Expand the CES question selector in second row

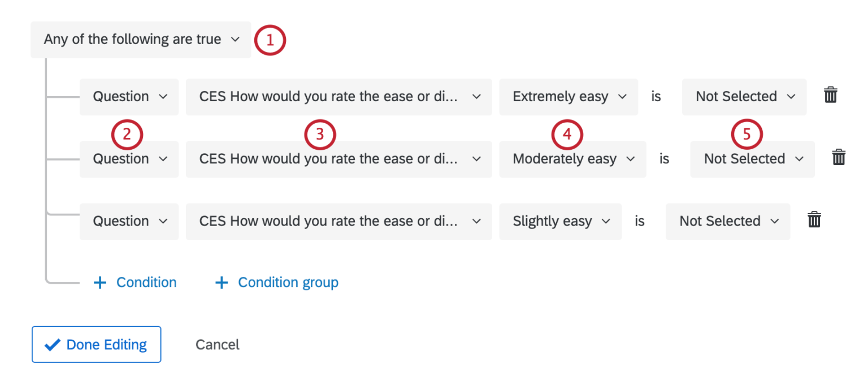[338, 159]
